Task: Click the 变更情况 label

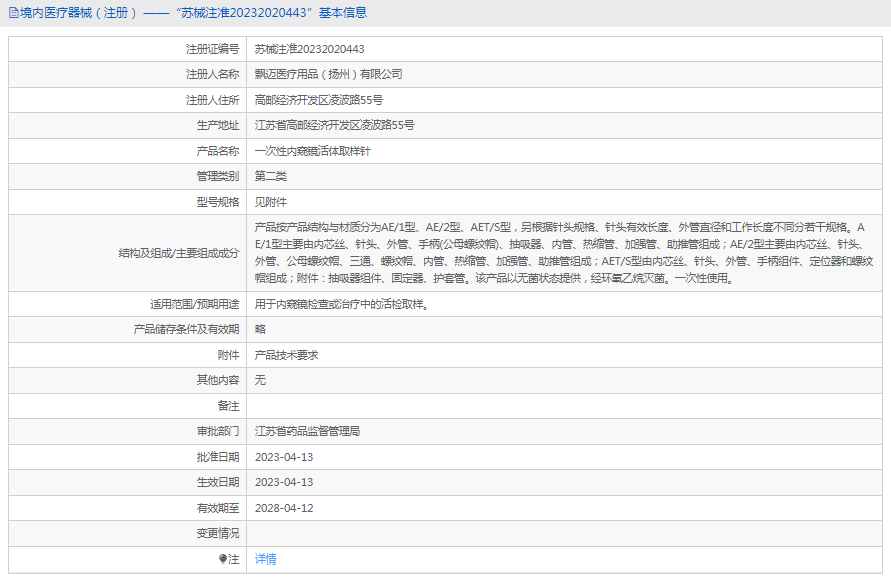Action: [218, 533]
